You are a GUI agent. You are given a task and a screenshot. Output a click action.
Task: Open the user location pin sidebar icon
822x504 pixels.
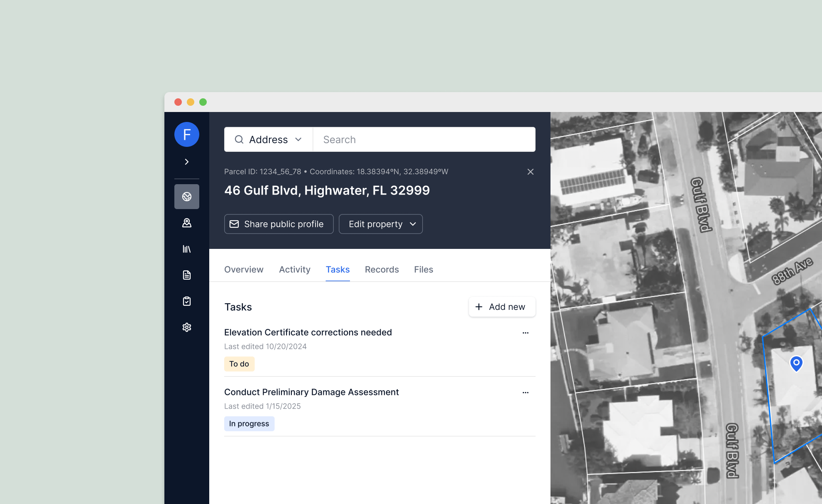187,223
